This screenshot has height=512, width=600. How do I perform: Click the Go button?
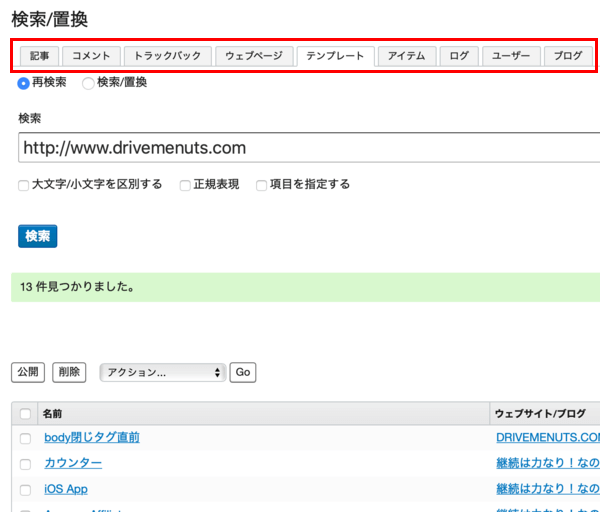pos(243,372)
